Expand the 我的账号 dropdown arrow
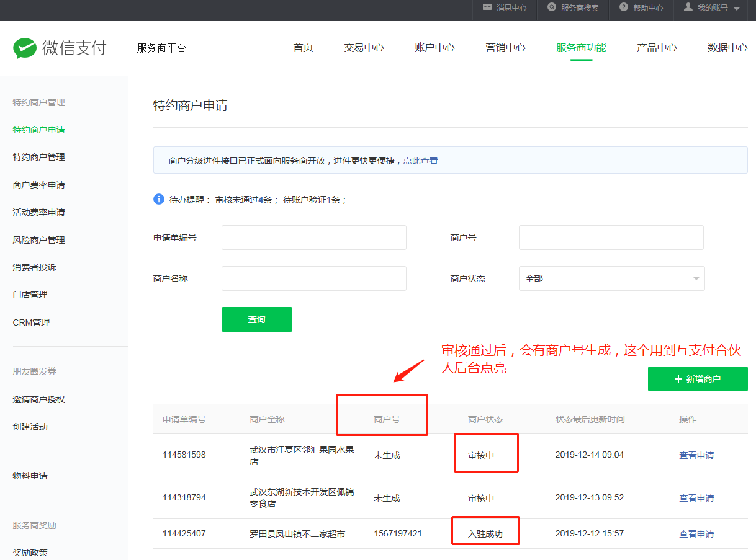Image resolution: width=756 pixels, height=560 pixels. (x=736, y=9)
